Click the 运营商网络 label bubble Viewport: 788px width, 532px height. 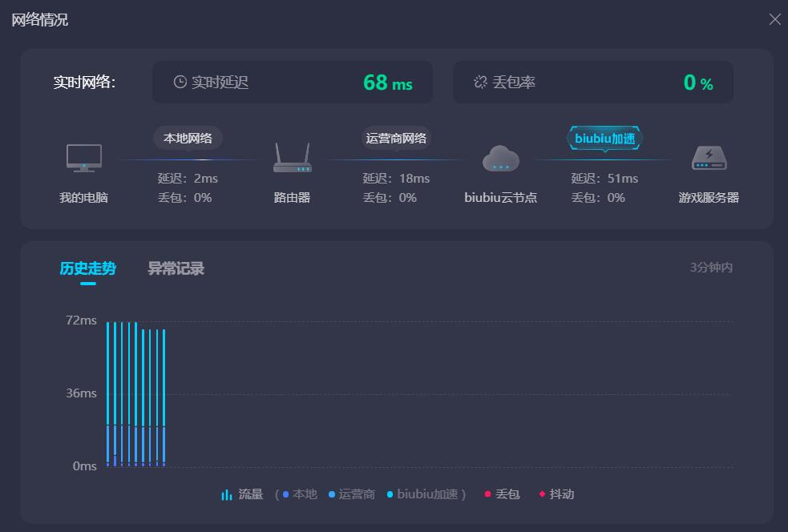tap(396, 138)
